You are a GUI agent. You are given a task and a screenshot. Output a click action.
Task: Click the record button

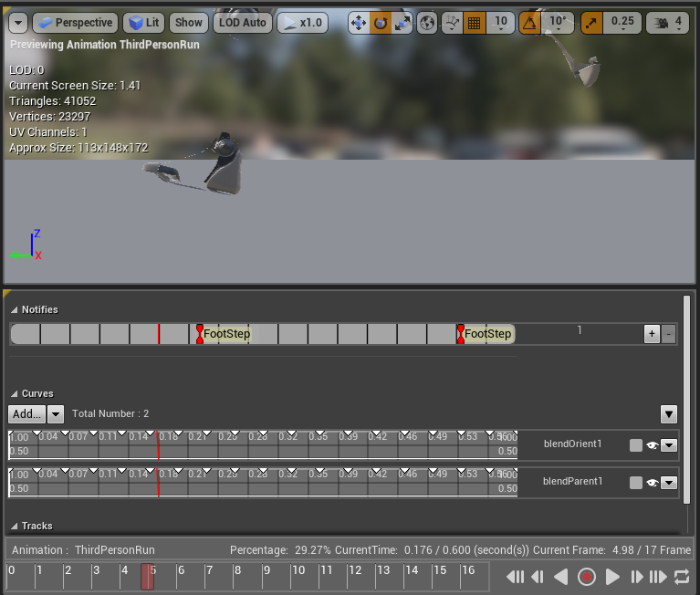tap(587, 577)
